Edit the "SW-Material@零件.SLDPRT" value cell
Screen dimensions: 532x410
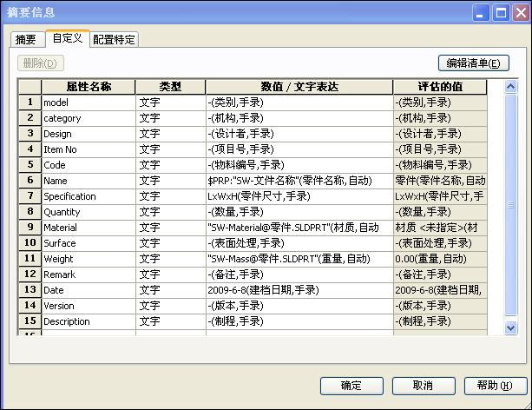pos(299,228)
